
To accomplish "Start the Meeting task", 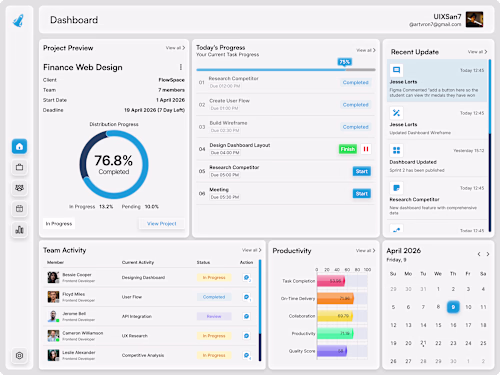I will 362,194.
